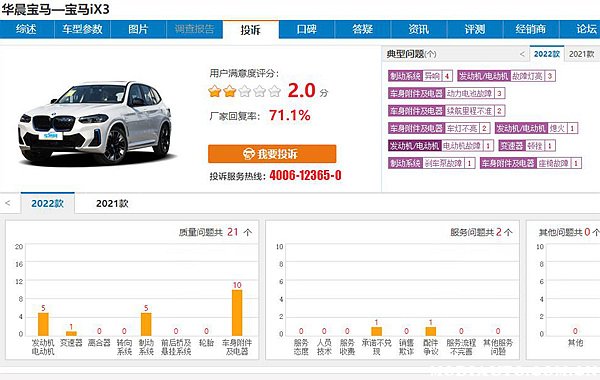Switch to the 口碑 tab
The height and width of the screenshot is (380, 600).
click(x=307, y=29)
